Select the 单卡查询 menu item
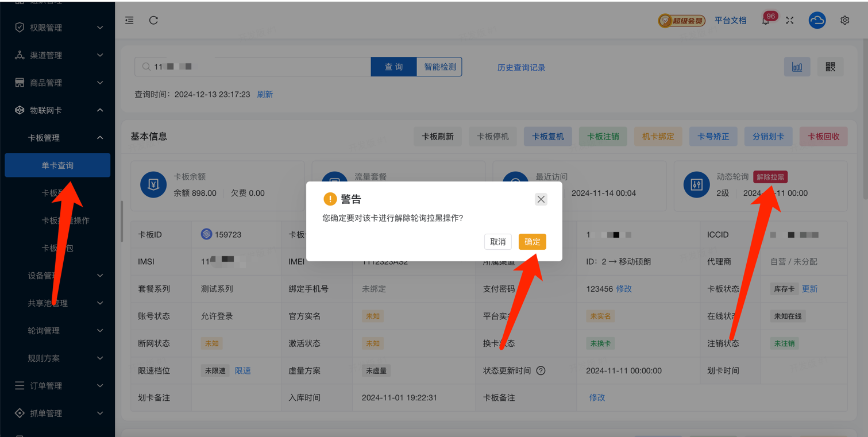This screenshot has height=437, width=868. coord(57,165)
